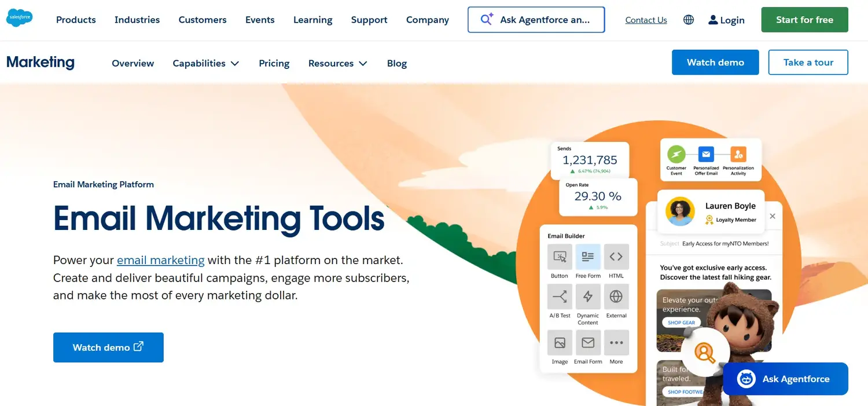Viewport: 868px width, 406px height.
Task: Click the Login person icon
Action: pos(713,20)
